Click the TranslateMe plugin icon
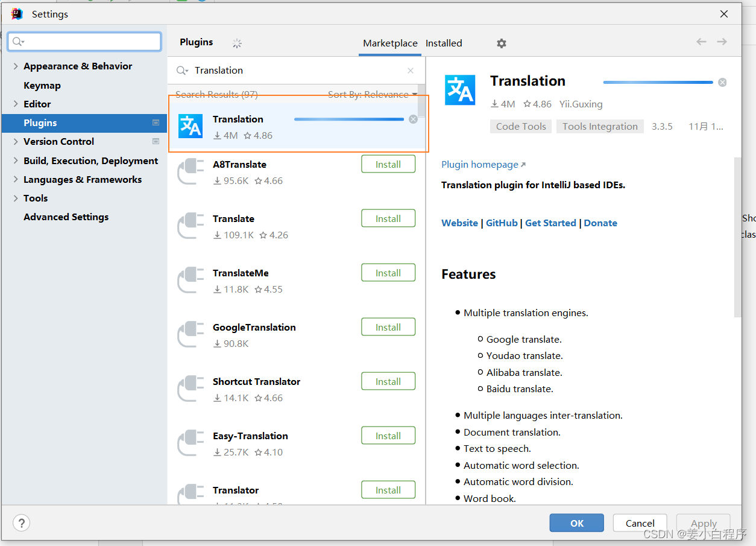 [191, 280]
